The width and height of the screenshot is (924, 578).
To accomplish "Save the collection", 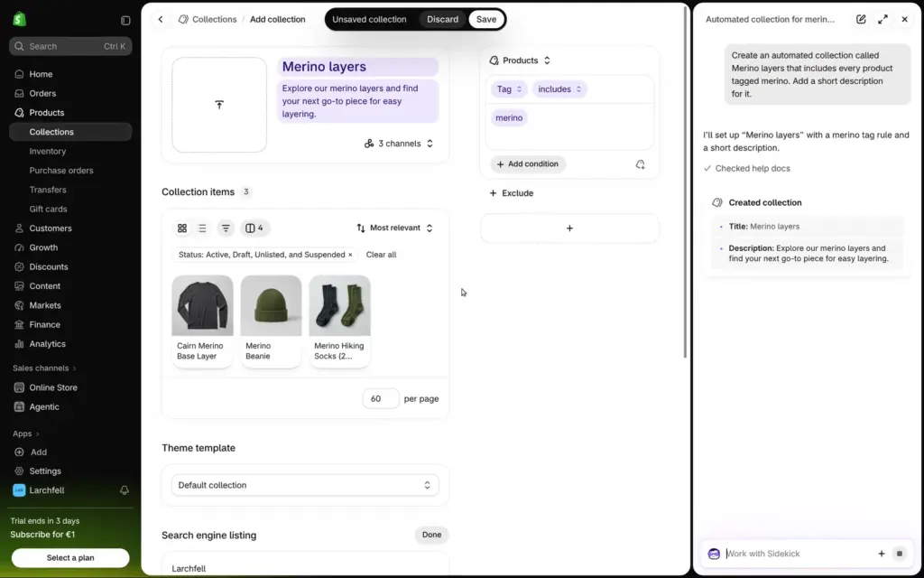I will (486, 20).
